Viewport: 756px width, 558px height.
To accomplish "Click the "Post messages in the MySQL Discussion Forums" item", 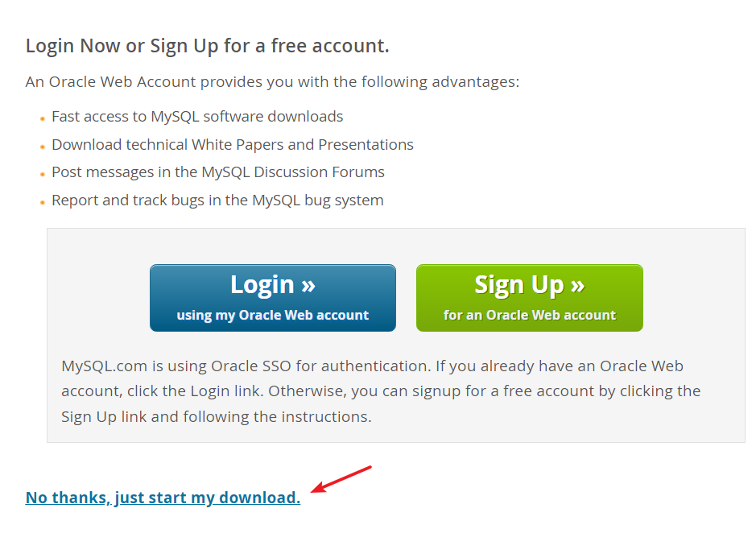I will [x=218, y=172].
